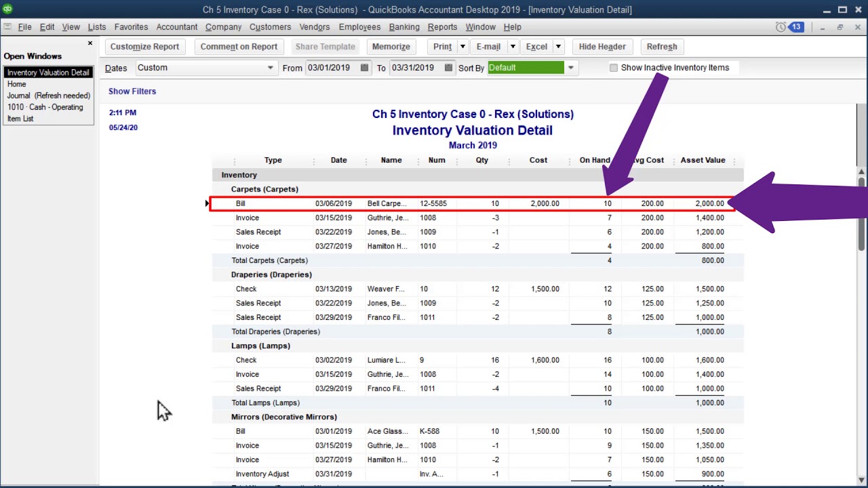Click the system menu icon beside File
The height and width of the screenshot is (488, 868).
point(7,27)
